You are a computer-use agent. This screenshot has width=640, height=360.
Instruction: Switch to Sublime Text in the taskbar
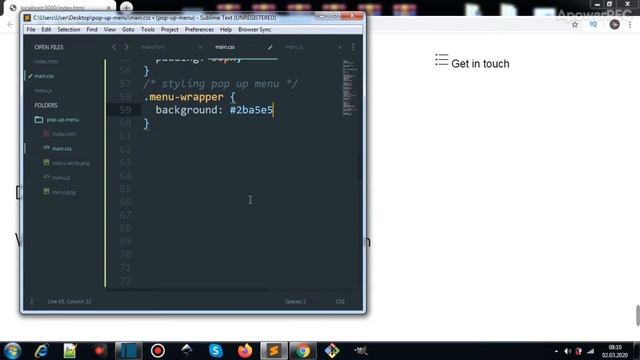[x=273, y=351]
